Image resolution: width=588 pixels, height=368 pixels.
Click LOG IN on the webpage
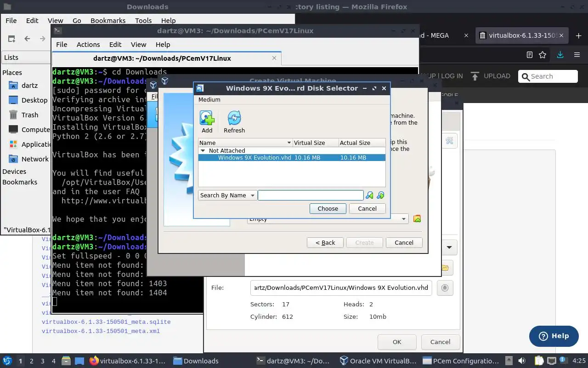452,76
